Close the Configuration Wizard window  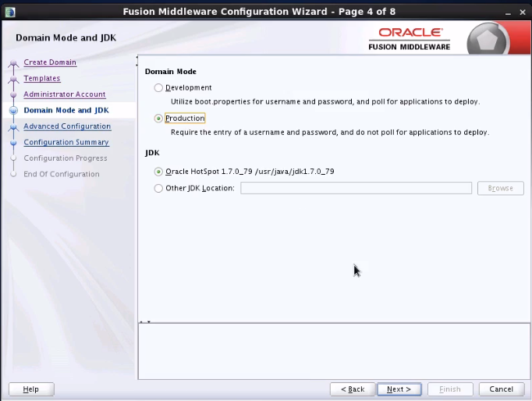(523, 12)
